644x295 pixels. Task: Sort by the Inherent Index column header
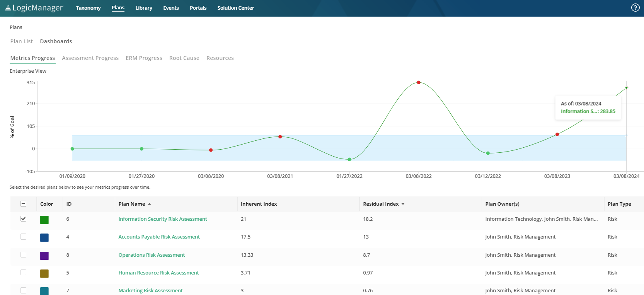[259, 204]
